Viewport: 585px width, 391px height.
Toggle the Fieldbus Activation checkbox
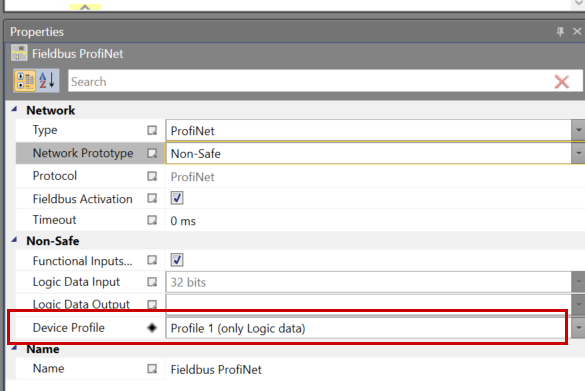point(177,198)
